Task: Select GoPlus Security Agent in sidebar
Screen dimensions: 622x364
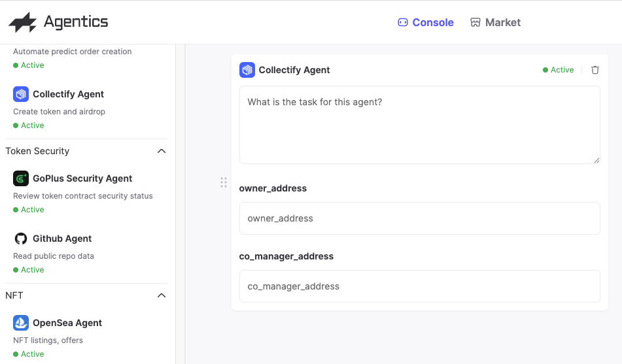Action: [x=82, y=178]
